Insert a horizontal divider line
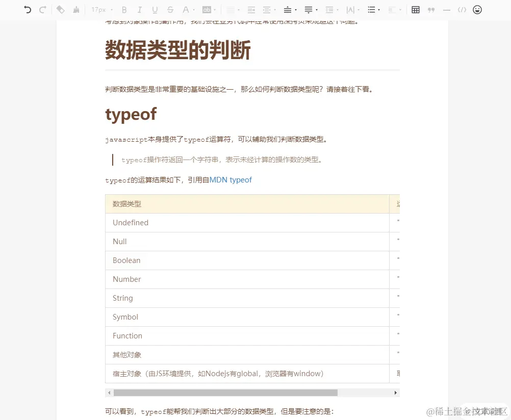The image size is (511, 420). point(447,9)
